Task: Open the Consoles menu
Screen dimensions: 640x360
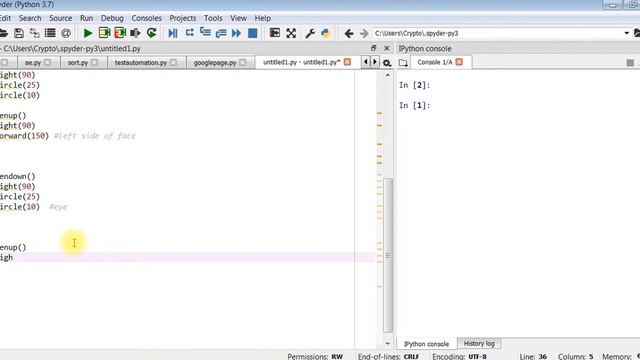Action: [x=147, y=18]
